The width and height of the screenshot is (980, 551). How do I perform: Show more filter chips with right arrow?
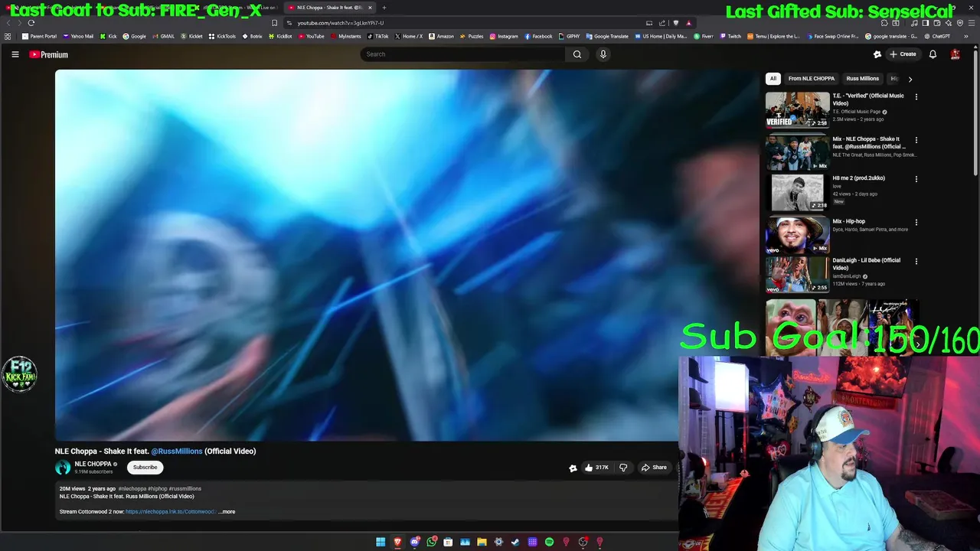click(910, 79)
